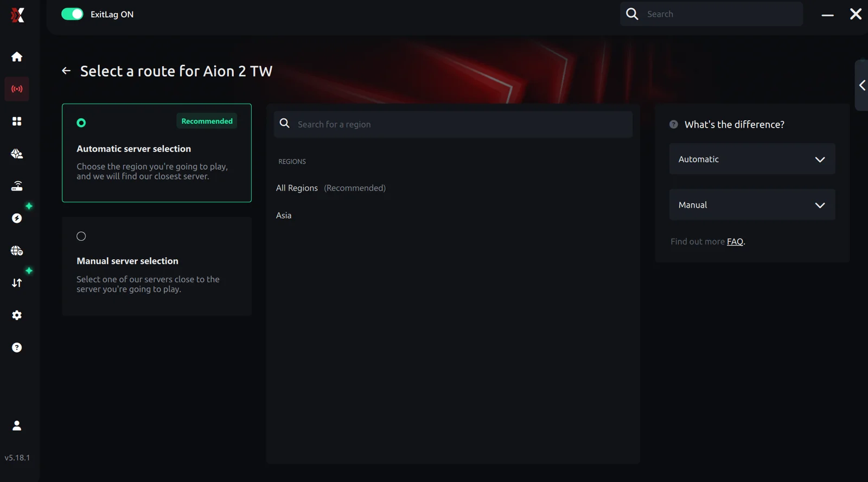Expand the Automatic explanation dropdown
This screenshot has width=868, height=482.
tap(751, 159)
